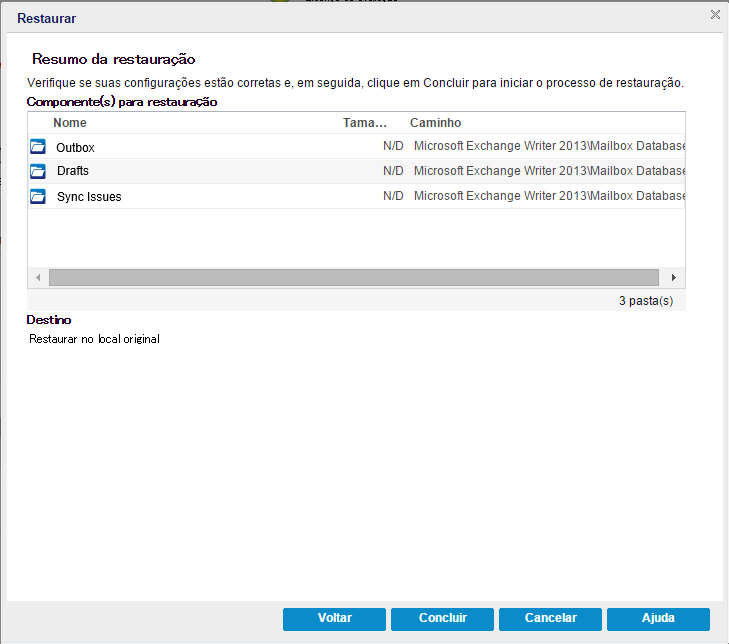The height and width of the screenshot is (644, 729).
Task: Click the Sync Issues folder icon
Action: 38,196
